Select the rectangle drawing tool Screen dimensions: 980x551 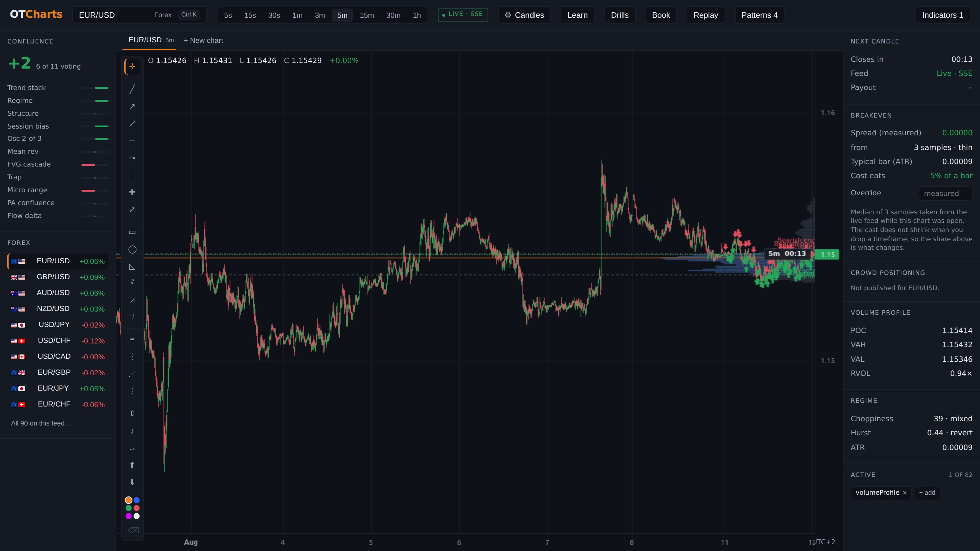(132, 232)
